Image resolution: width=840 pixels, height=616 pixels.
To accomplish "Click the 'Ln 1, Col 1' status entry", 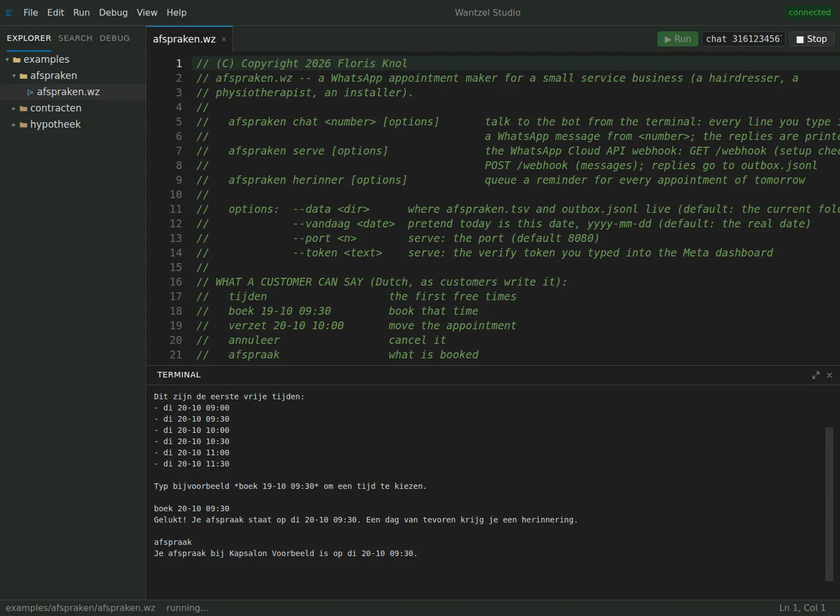I will 802,608.
